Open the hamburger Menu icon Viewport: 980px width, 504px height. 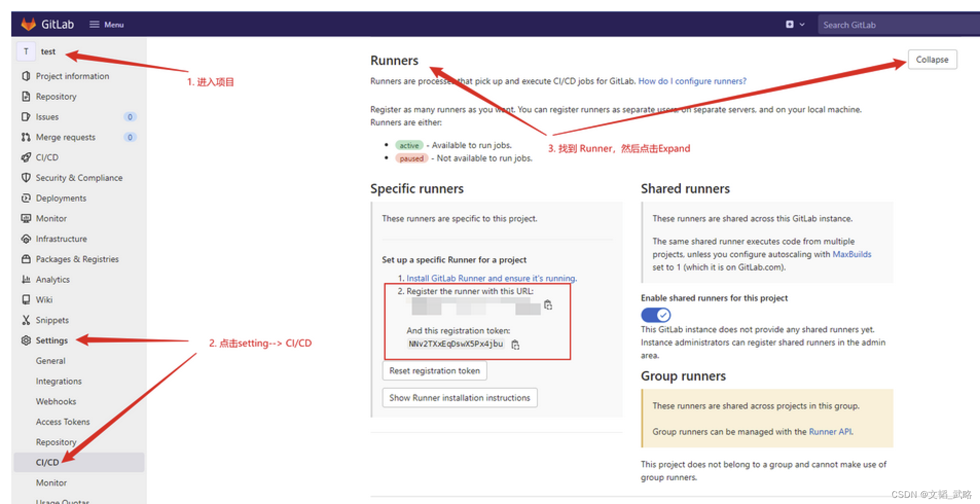pyautogui.click(x=94, y=24)
